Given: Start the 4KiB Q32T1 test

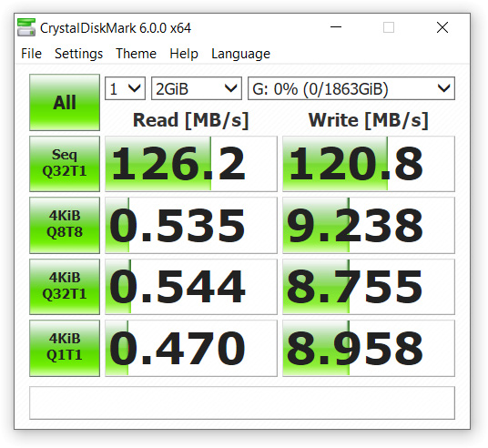Looking at the screenshot, I should click(x=65, y=287).
